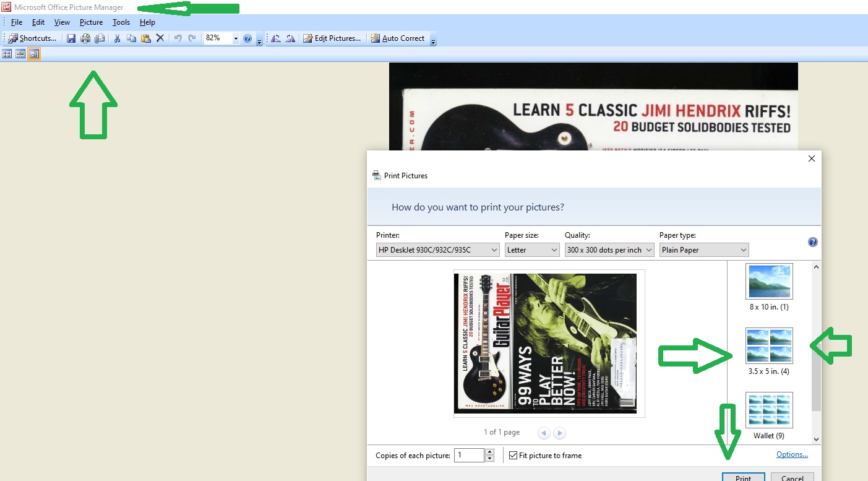Click the Edit Pictures button

point(332,38)
